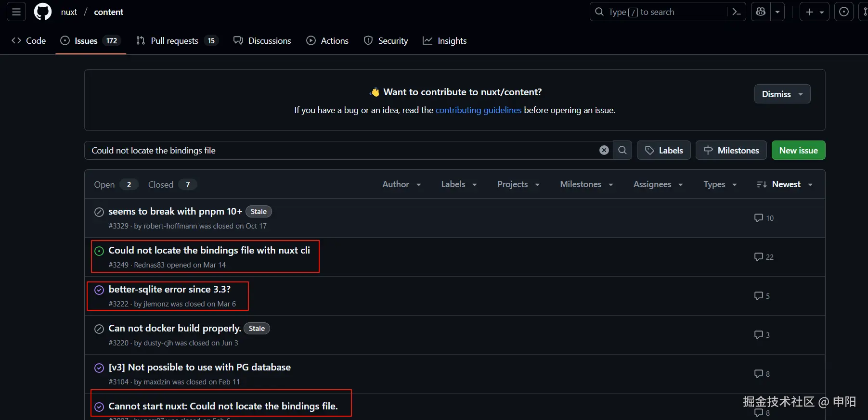Click the open-status icon of issue #3249
The image size is (868, 420).
99,251
